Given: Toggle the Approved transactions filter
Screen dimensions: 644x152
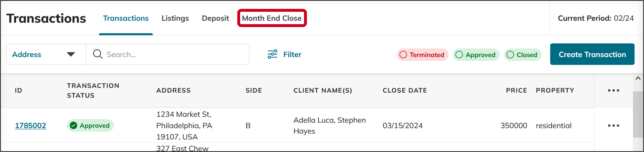Looking at the screenshot, I should pos(476,55).
